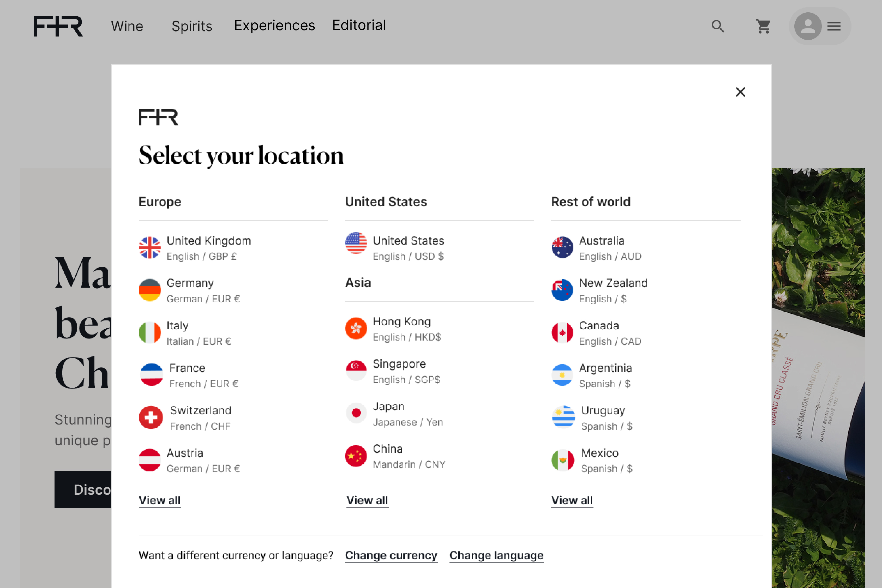The image size is (882, 588).
Task: Open the shopping cart
Action: [763, 26]
